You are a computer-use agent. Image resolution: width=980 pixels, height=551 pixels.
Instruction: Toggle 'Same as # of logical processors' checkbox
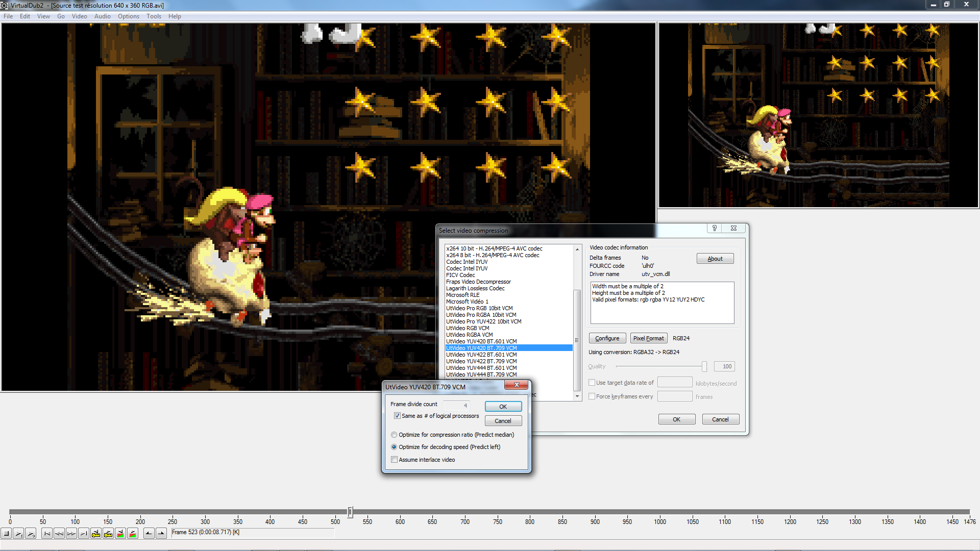397,416
